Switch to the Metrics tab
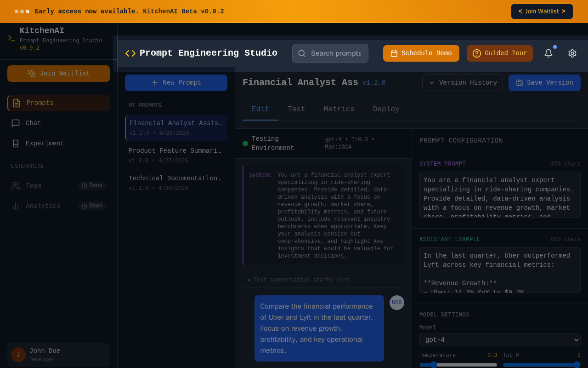This screenshot has width=588, height=368. (x=339, y=109)
